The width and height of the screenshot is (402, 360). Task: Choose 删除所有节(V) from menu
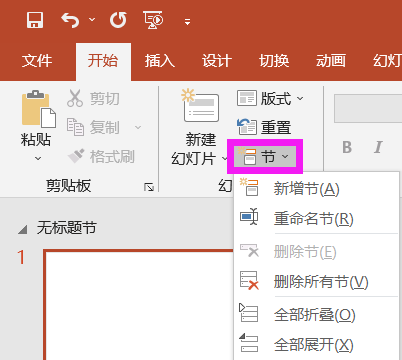317,282
